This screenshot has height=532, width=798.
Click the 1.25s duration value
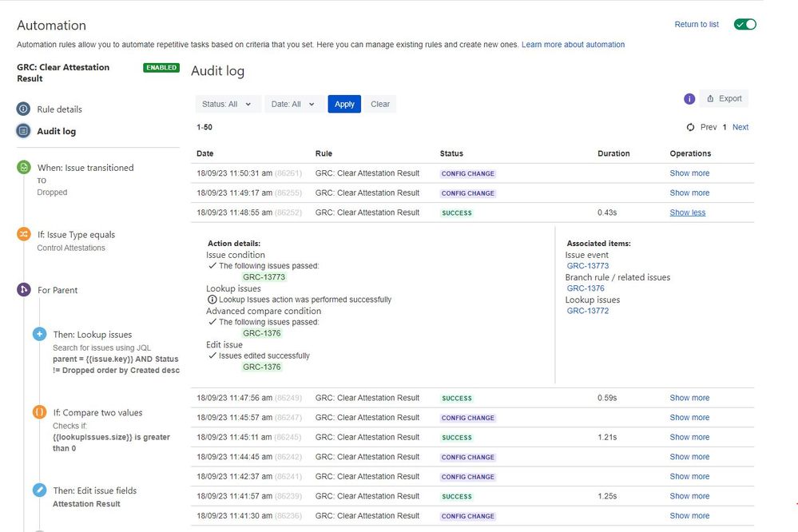(x=607, y=496)
